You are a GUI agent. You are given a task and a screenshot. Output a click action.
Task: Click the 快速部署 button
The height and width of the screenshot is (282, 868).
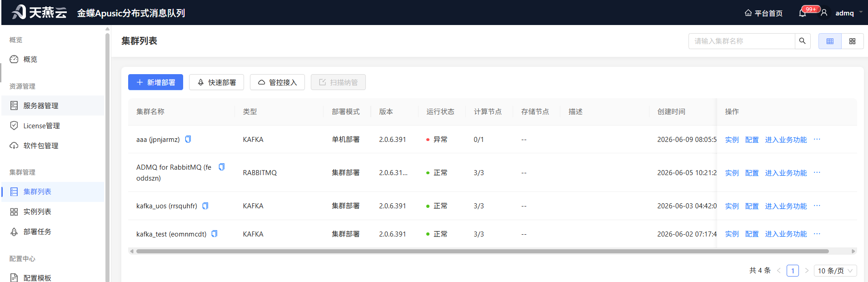click(x=216, y=82)
